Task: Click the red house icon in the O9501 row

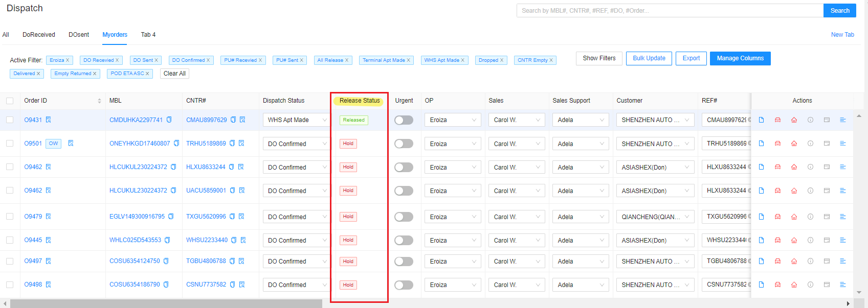Action: click(x=794, y=144)
